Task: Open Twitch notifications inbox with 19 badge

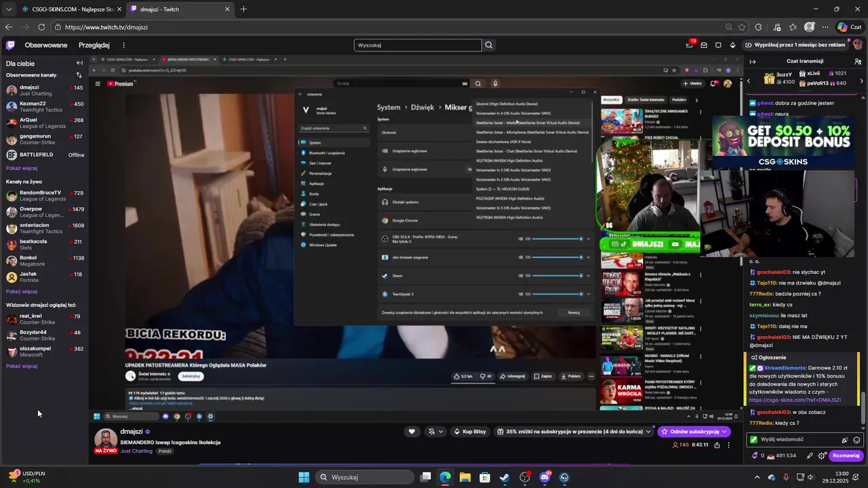Action: point(690,45)
